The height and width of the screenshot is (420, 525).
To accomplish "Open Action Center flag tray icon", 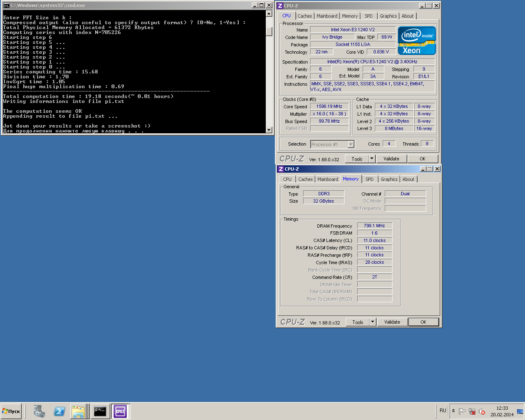I will pyautogui.click(x=462, y=411).
